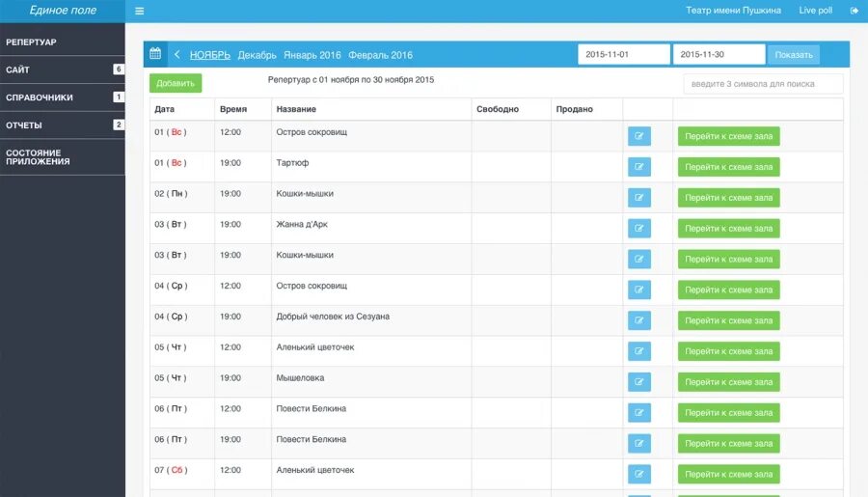Open the Отчеты sidebar section
Viewport: 868px width, 497px height.
click(63, 125)
